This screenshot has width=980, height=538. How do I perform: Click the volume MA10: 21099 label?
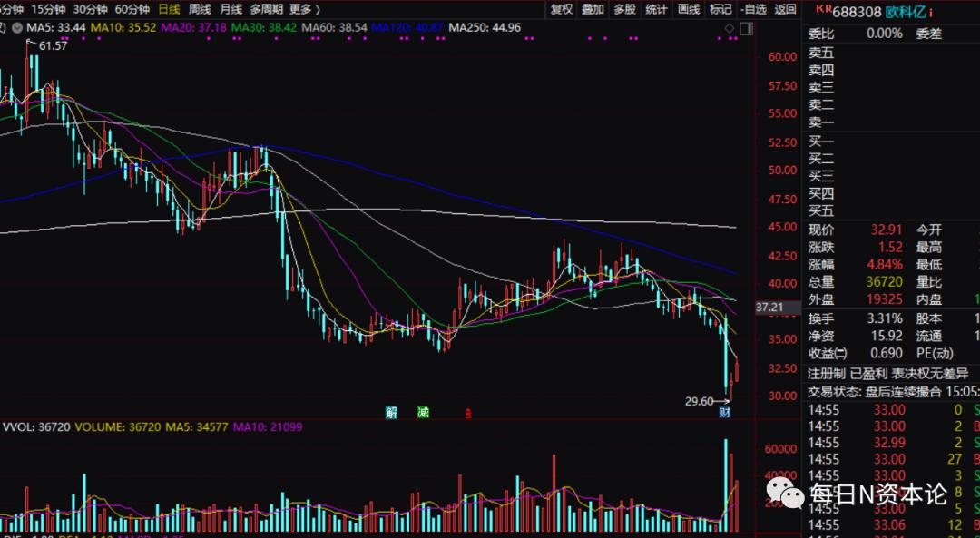click(268, 427)
